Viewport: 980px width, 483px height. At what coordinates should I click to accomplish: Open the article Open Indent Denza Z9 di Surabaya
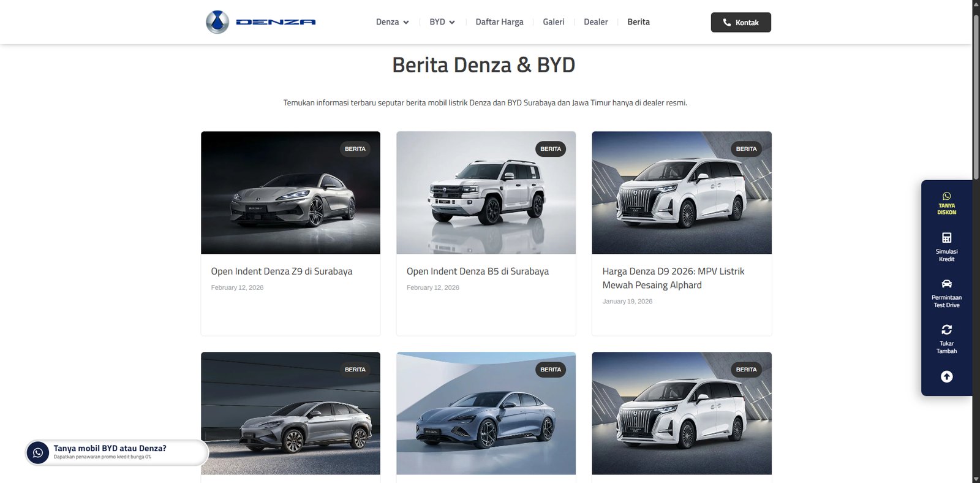tap(281, 272)
